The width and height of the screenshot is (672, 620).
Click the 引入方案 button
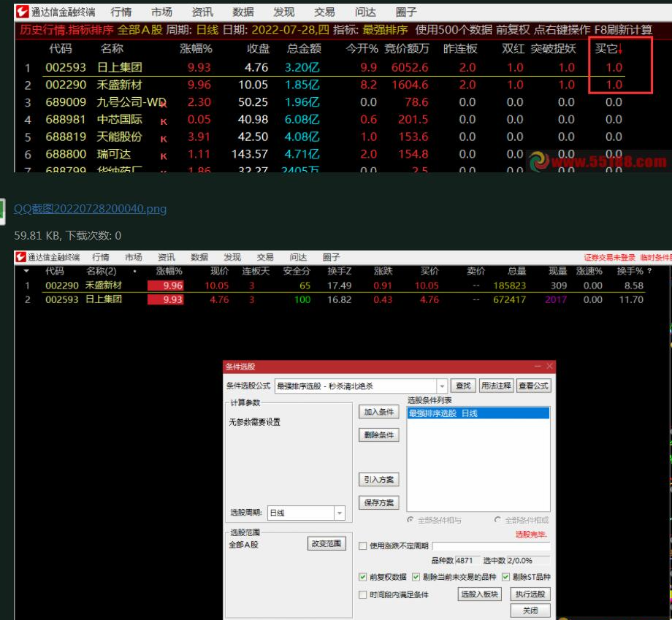(x=379, y=480)
